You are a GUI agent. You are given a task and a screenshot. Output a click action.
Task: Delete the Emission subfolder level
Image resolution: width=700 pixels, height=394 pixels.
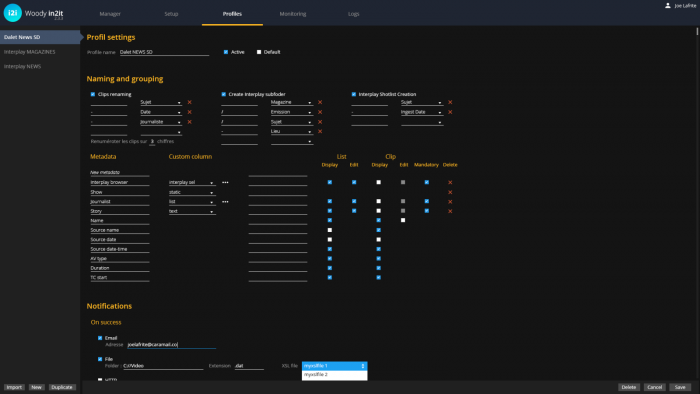coord(320,112)
